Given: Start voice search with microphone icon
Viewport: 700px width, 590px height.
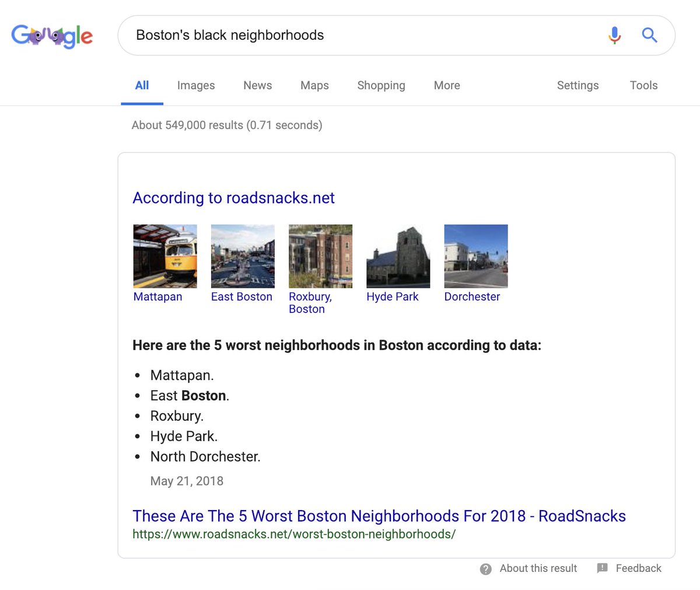Looking at the screenshot, I should click(x=614, y=35).
